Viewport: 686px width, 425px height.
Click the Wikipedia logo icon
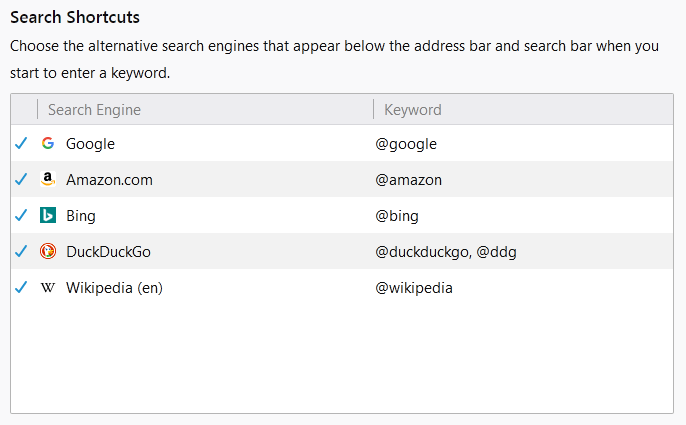coord(48,288)
